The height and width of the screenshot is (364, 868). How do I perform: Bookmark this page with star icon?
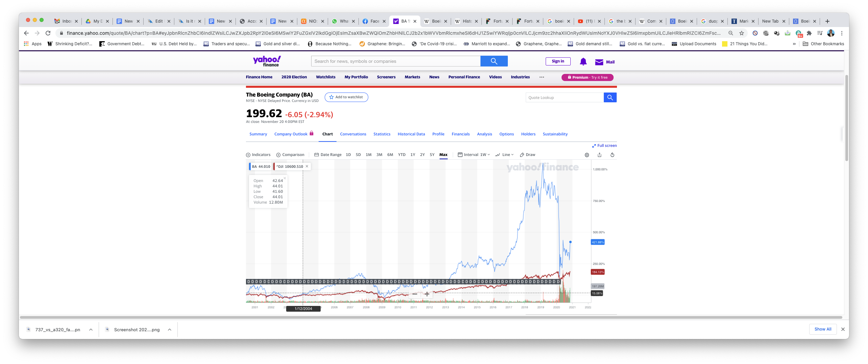(x=742, y=33)
